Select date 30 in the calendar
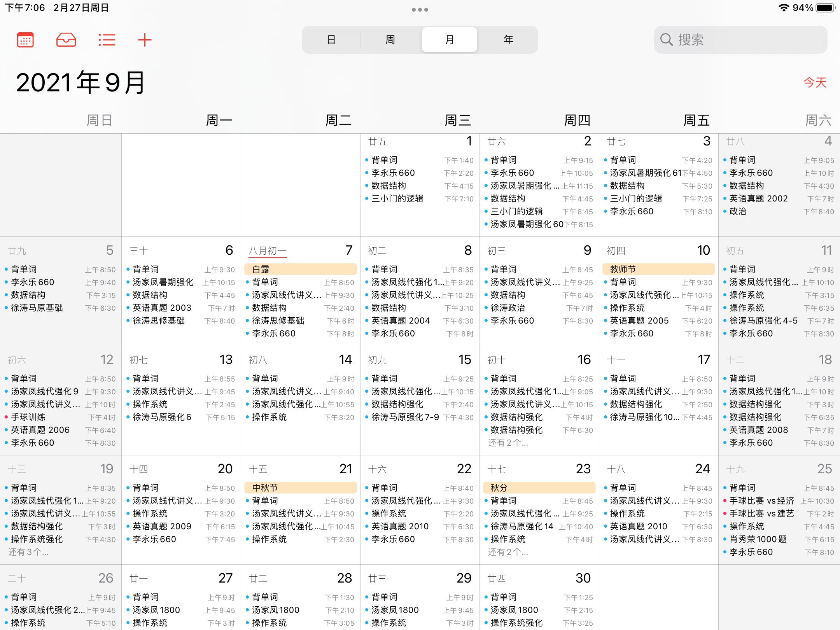840x630 pixels. [583, 578]
